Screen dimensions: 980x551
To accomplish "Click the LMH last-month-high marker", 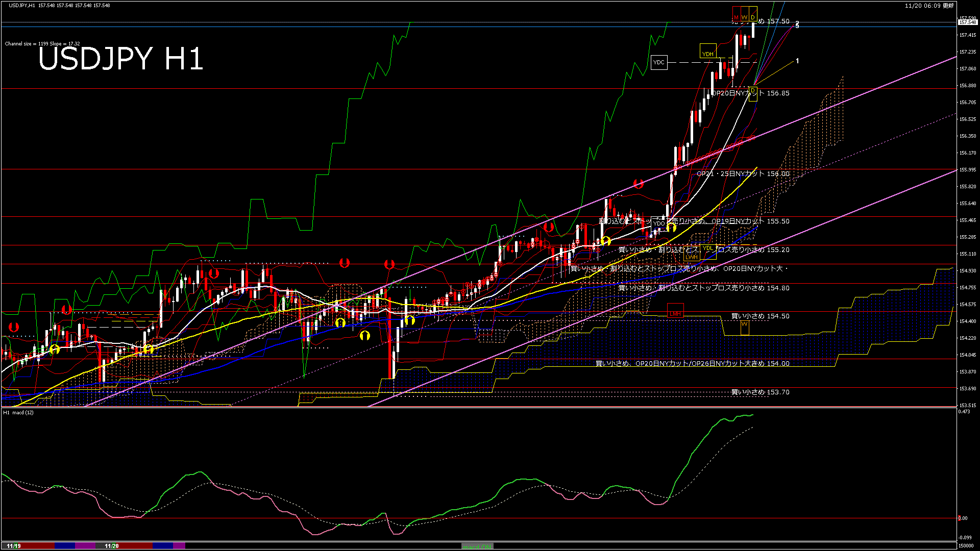I will point(675,314).
